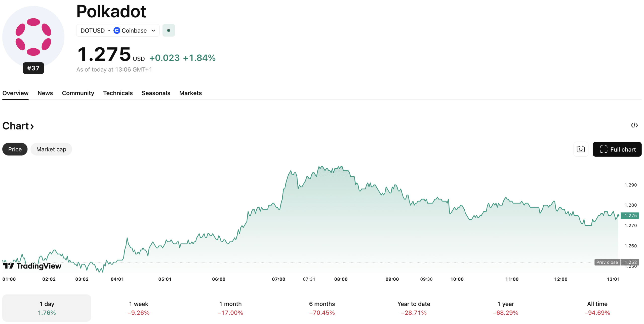644x324 pixels.
Task: Select the 1 day range
Action: 47,308
